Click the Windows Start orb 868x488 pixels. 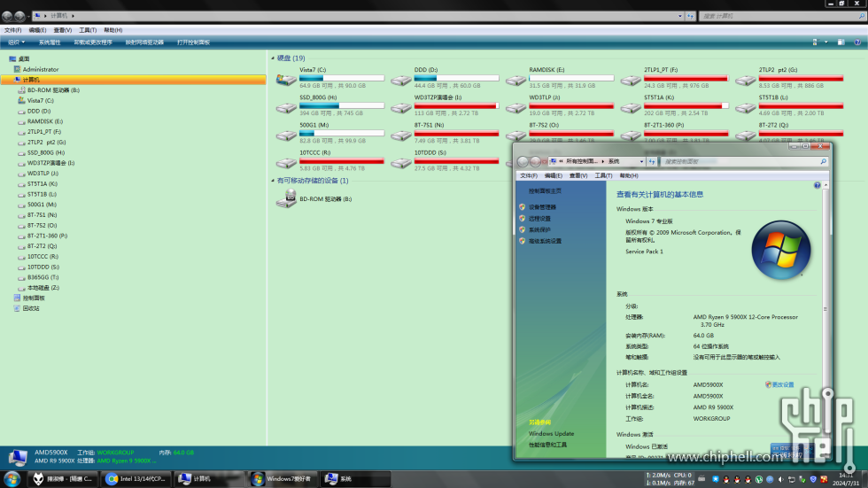(x=12, y=479)
